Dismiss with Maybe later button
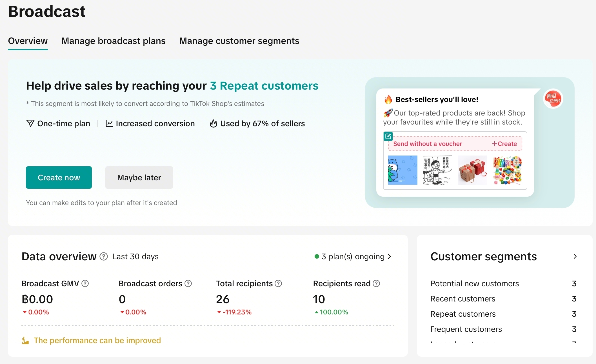The height and width of the screenshot is (364, 596). [x=139, y=177]
